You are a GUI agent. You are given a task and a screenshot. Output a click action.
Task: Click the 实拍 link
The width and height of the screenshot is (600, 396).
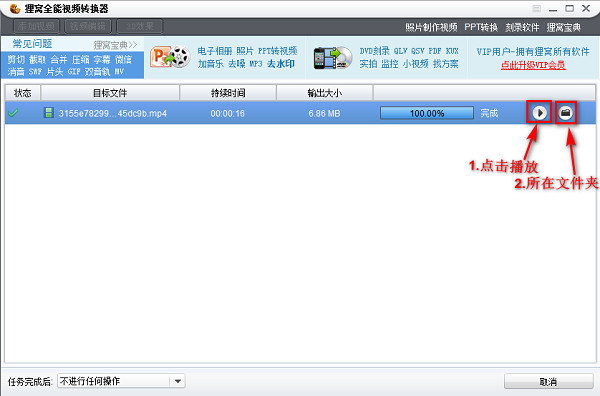pyautogui.click(x=368, y=64)
